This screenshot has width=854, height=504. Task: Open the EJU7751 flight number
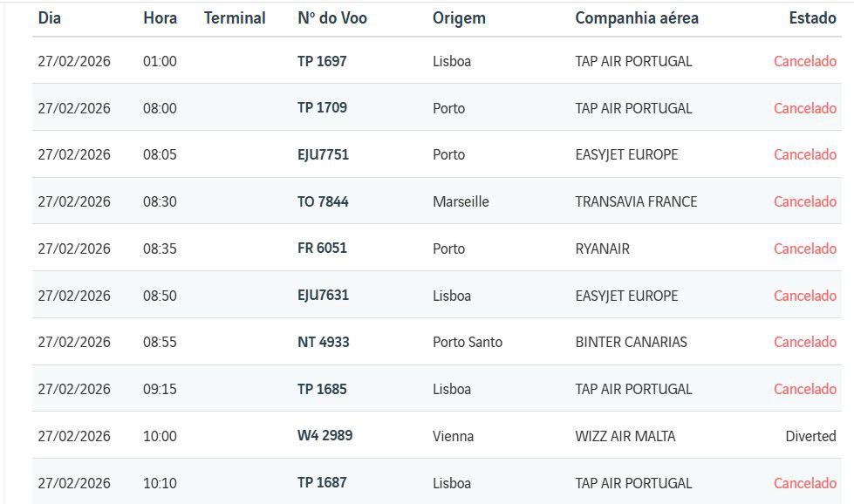point(323,154)
